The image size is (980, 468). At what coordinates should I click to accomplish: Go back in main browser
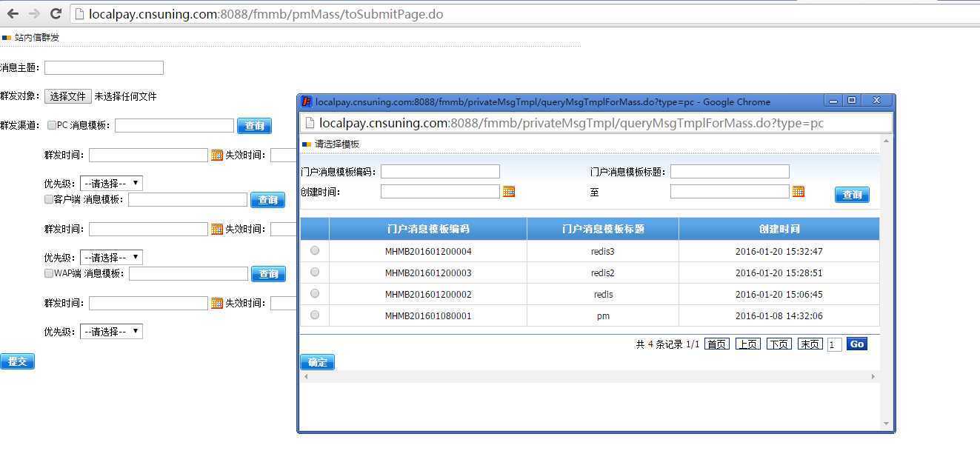point(13,13)
